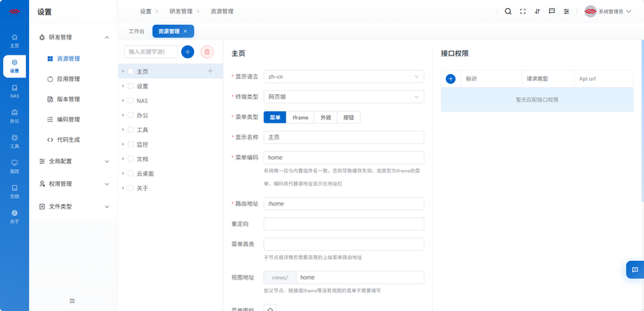Click the 路由地址 /home input field
This screenshot has height=311, width=644.
(x=344, y=204)
